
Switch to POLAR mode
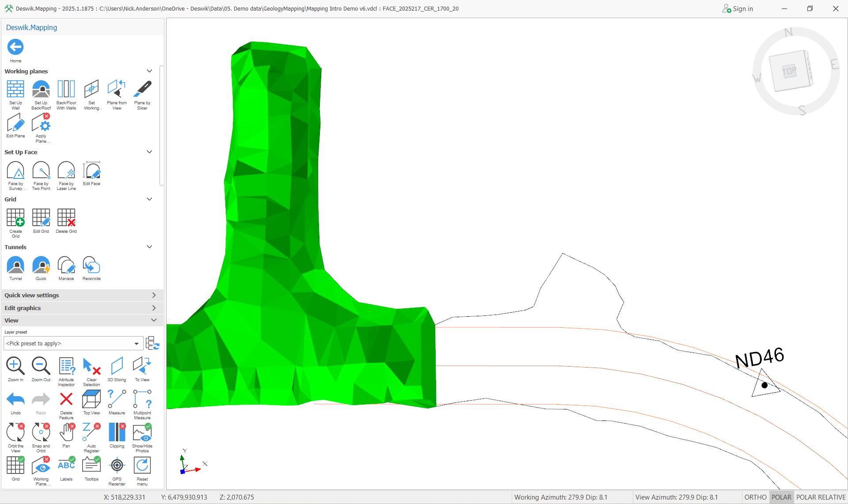pos(781,497)
